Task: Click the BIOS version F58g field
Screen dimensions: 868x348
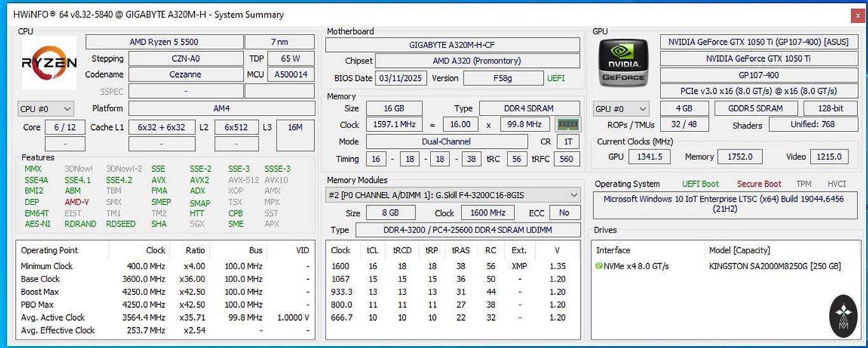Action: 502,78
